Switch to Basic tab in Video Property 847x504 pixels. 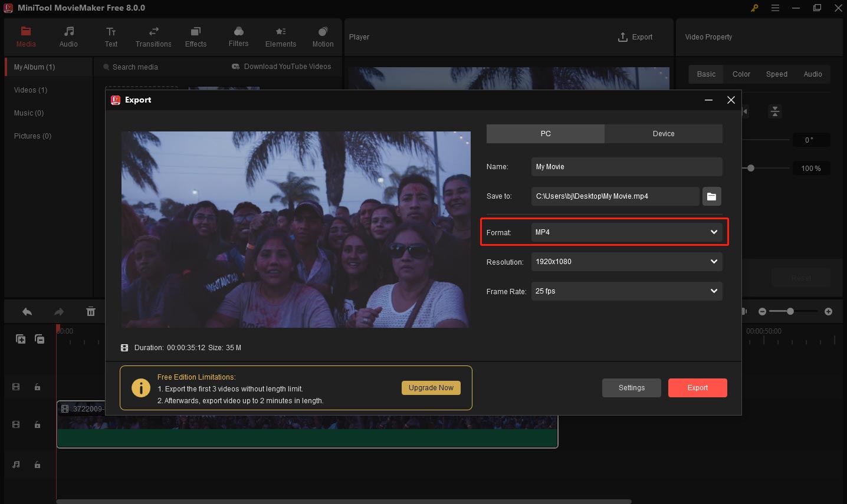point(706,74)
